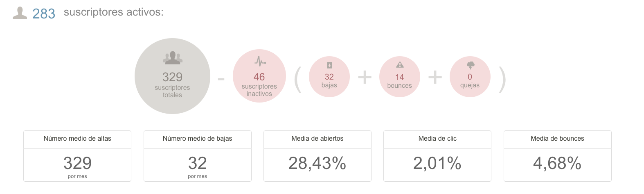Select the 329 suscriptores totales circle
The image size is (644, 194).
click(172, 76)
